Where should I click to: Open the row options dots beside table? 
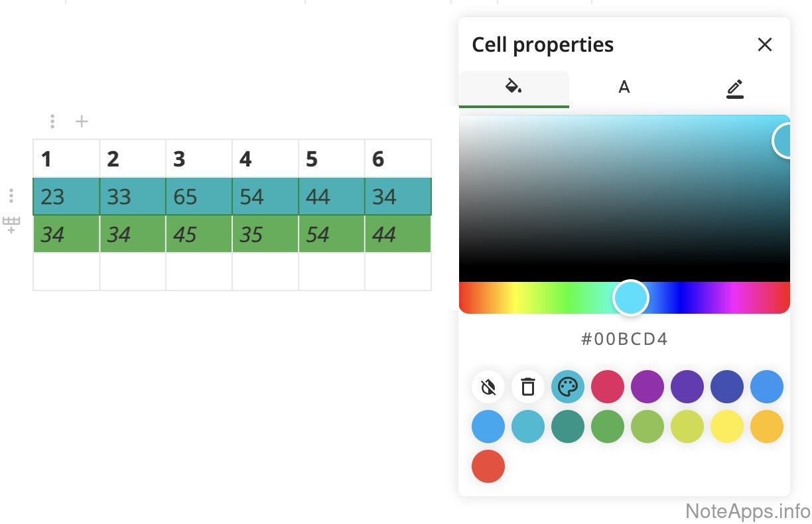click(11, 196)
